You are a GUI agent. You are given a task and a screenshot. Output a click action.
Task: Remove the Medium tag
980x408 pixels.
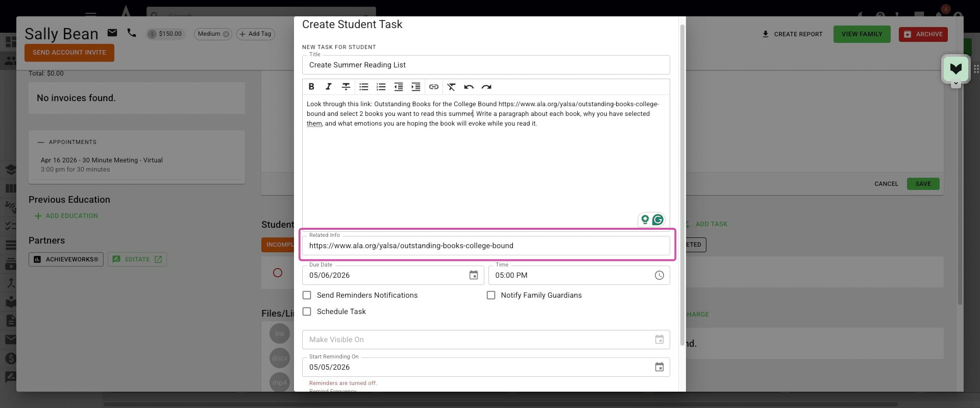pyautogui.click(x=226, y=34)
